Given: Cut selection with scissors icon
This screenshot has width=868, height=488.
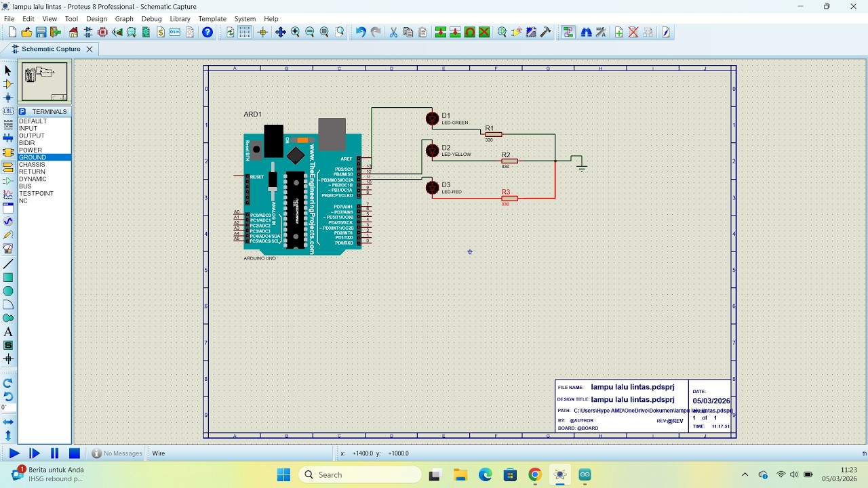Looking at the screenshot, I should 393,32.
